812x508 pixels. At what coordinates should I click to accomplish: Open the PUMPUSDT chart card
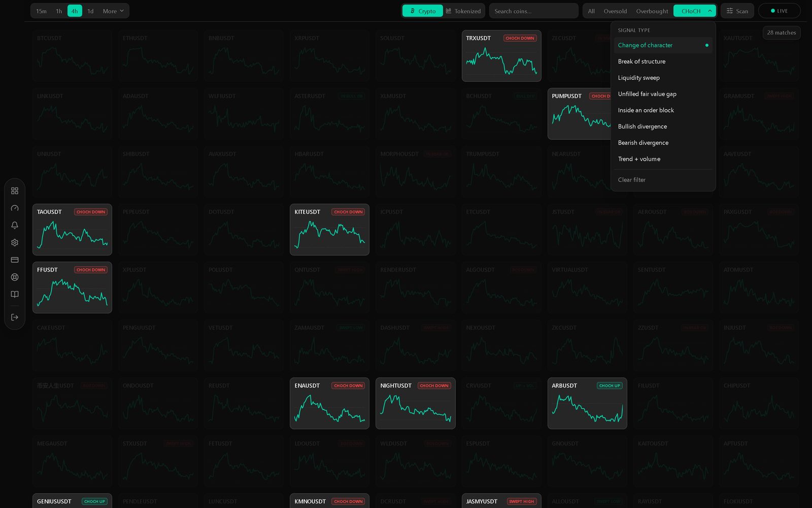click(579, 114)
